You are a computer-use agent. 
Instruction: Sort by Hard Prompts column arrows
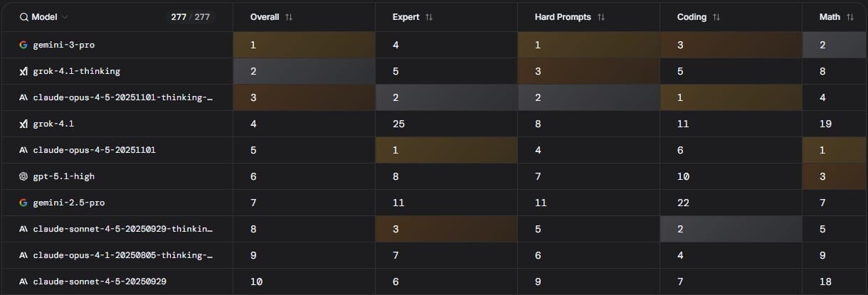tap(601, 17)
